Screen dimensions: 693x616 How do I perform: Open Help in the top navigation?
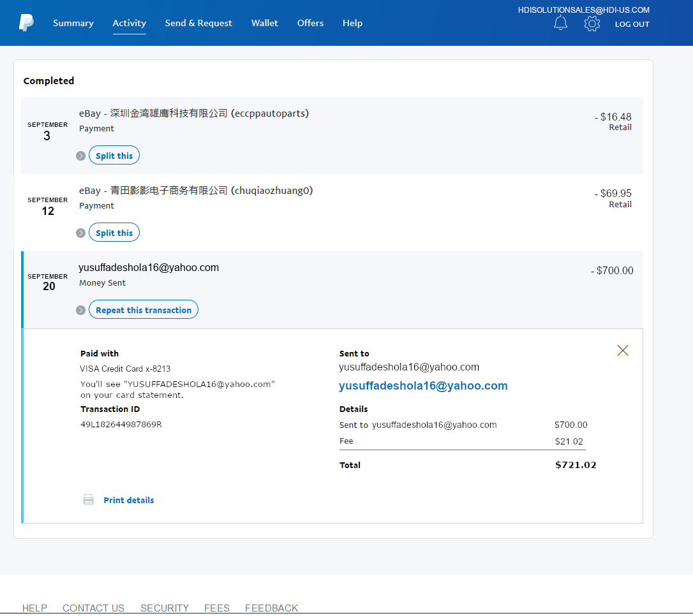click(352, 23)
